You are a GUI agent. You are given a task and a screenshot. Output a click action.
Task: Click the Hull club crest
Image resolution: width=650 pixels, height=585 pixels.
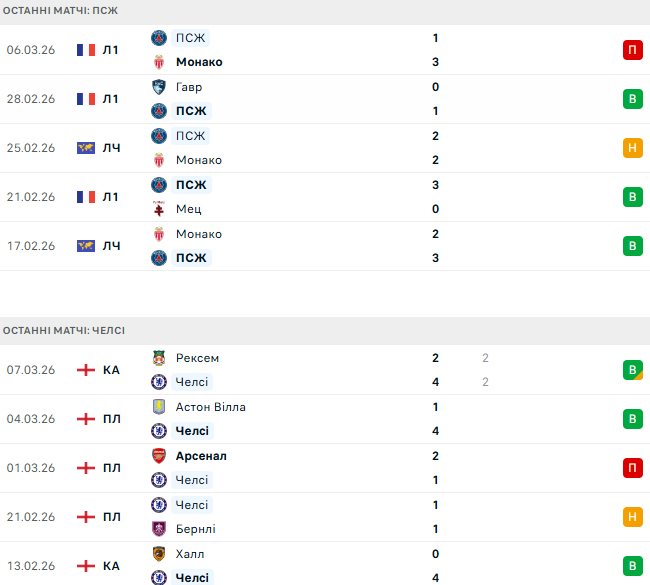(158, 554)
